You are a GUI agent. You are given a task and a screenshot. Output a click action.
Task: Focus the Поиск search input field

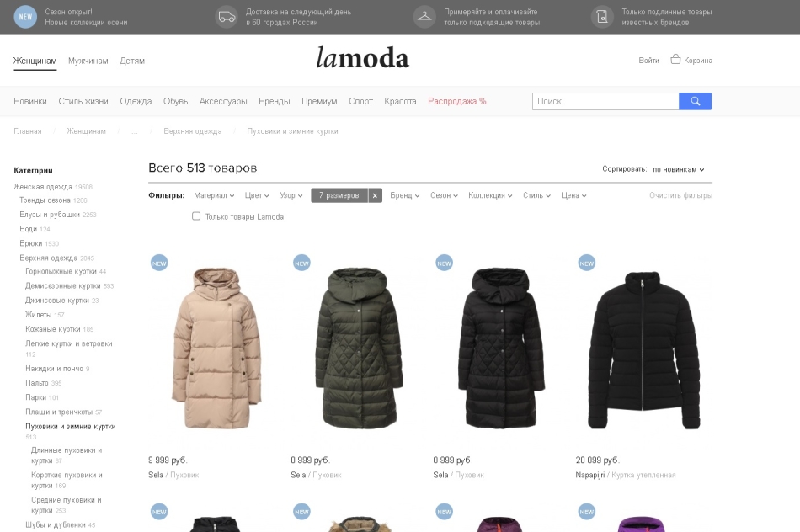click(x=605, y=101)
